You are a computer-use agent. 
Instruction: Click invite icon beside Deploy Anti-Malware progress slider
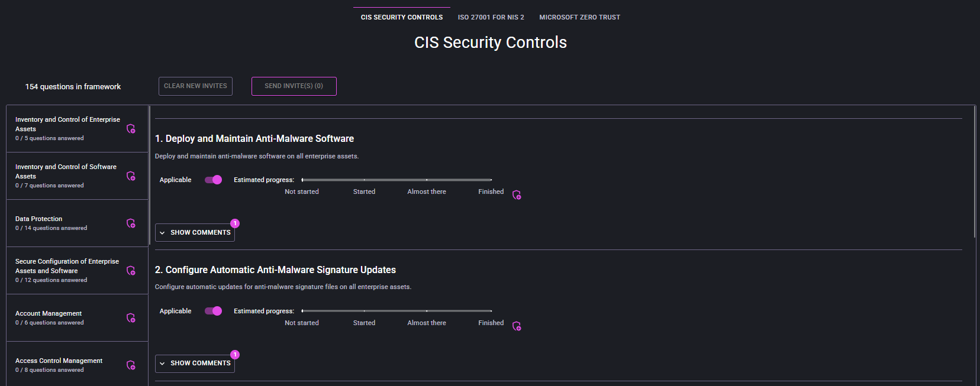pos(517,195)
